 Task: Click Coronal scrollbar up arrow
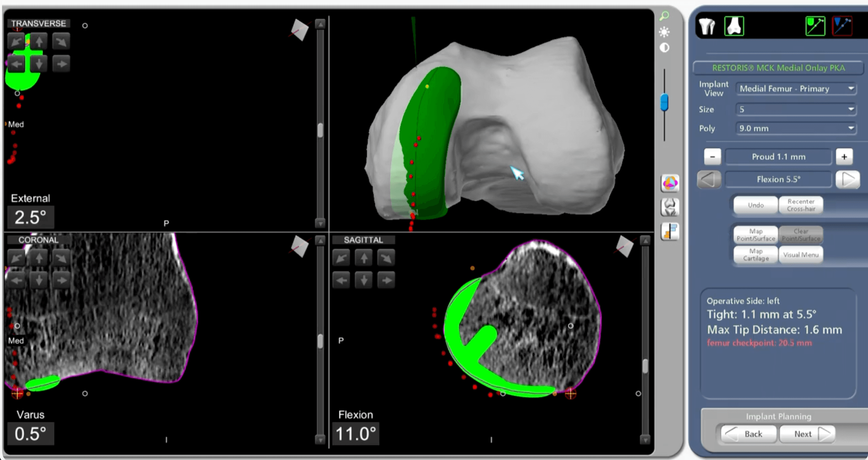(320, 241)
